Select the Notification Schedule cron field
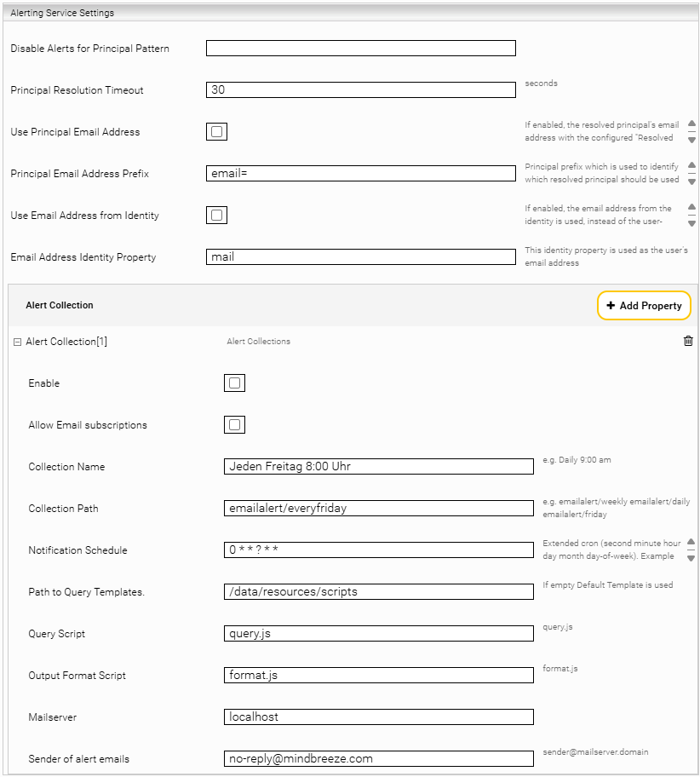Viewport: 700px width, 777px height. tap(378, 550)
